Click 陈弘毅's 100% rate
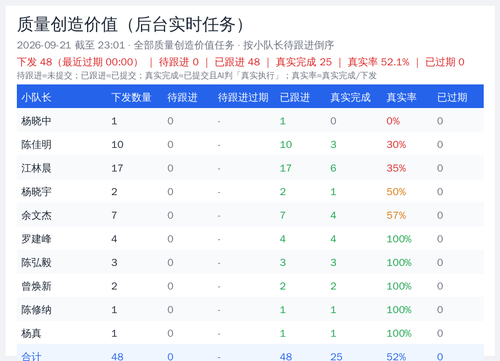The image size is (500, 361). coord(399,263)
